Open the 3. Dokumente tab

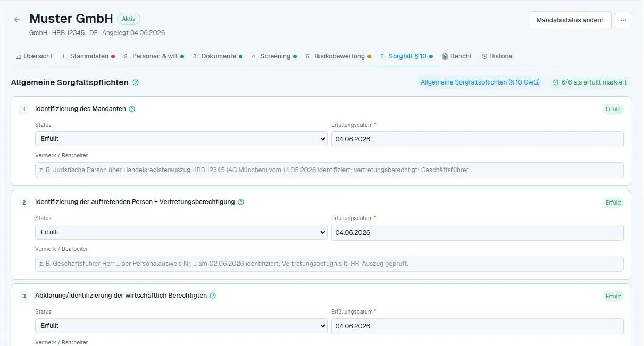coord(218,56)
